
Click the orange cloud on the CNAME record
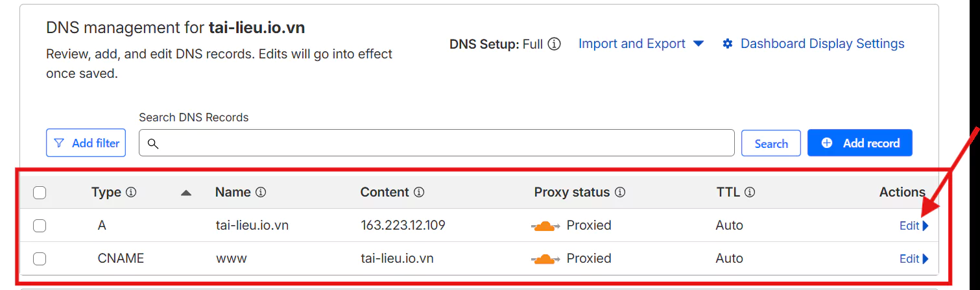point(545,259)
